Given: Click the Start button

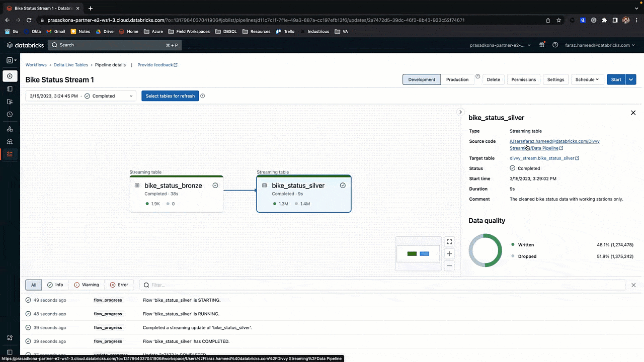Looking at the screenshot, I should (x=616, y=79).
